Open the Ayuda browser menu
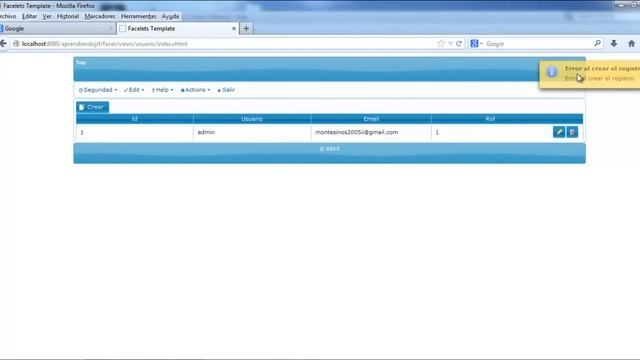 point(170,16)
